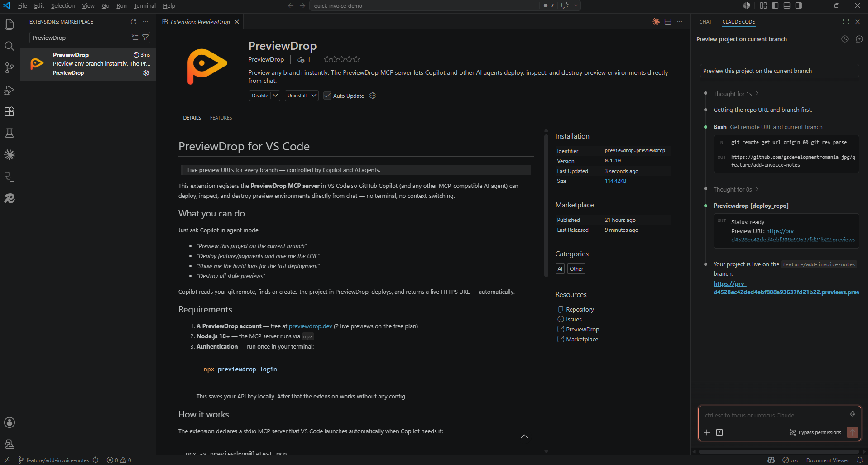
Task: Open the live preview URL link in chat
Action: [786, 288]
